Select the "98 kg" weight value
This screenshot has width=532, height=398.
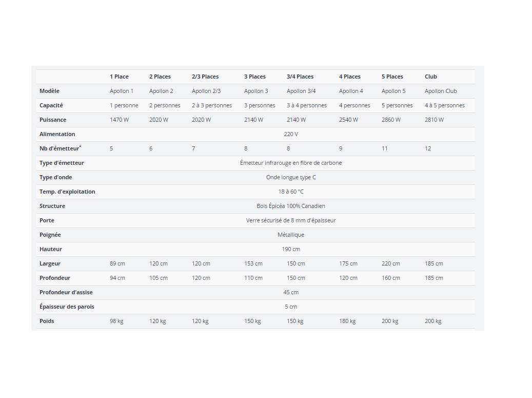[x=116, y=321]
